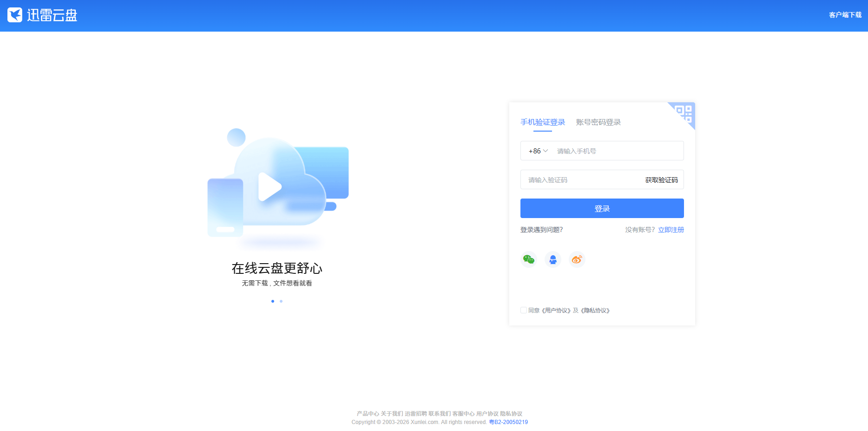Click the 迅雷云盘 title text
Screen dimensions: 868x431
tap(52, 15)
